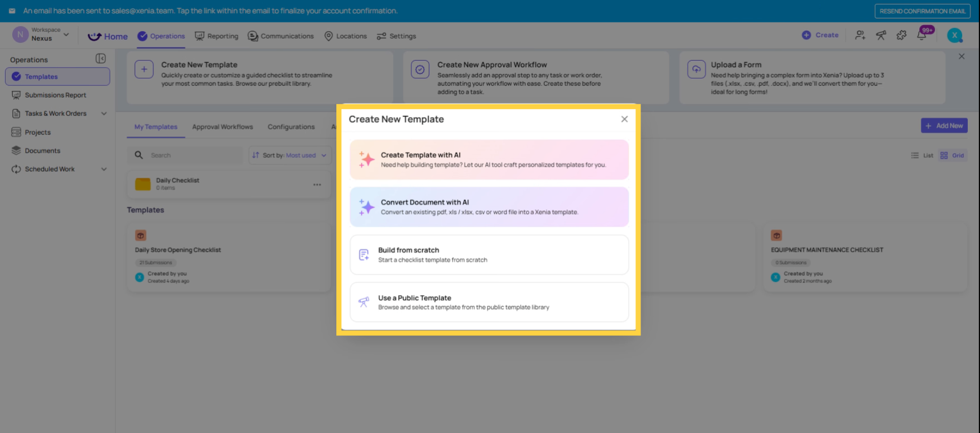Open the Daily Checklist folder

(x=229, y=184)
